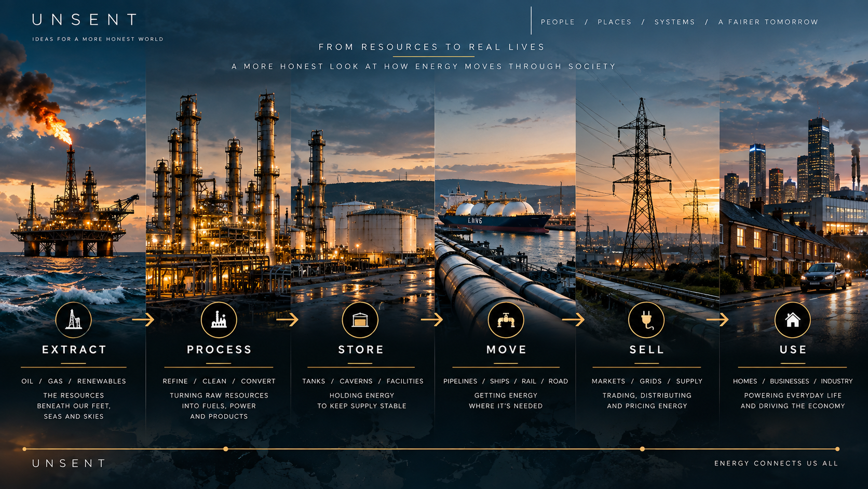Select the PROCESS stage heading
868x489 pixels.
coord(219,350)
